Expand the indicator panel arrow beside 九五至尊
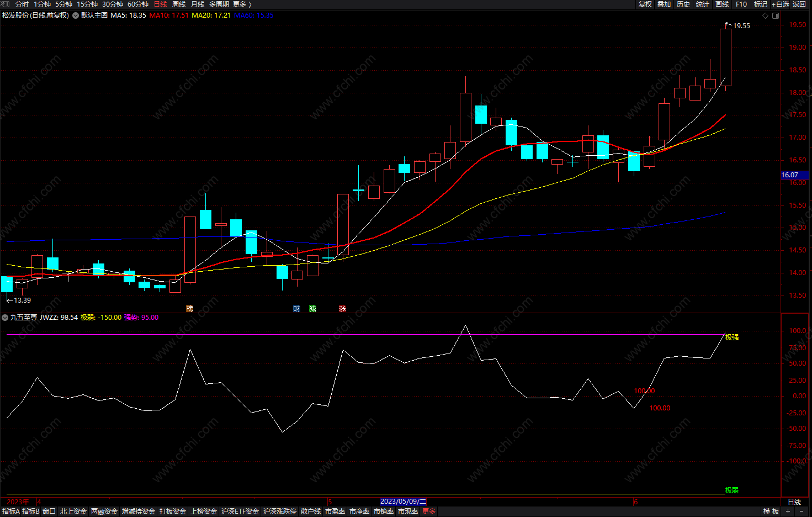This screenshot has height=517, width=812. 5,318
